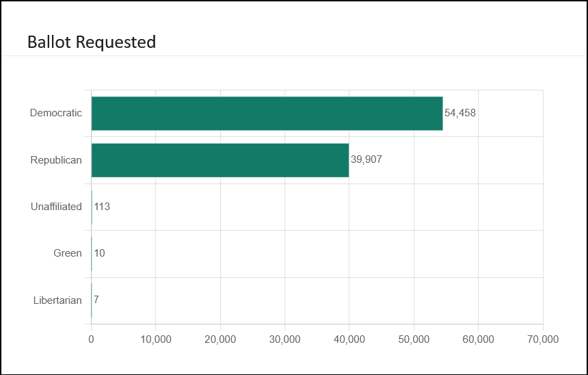Viewport: 588px width, 375px height.
Task: Click the 54,458 data label
Action: 460,113
